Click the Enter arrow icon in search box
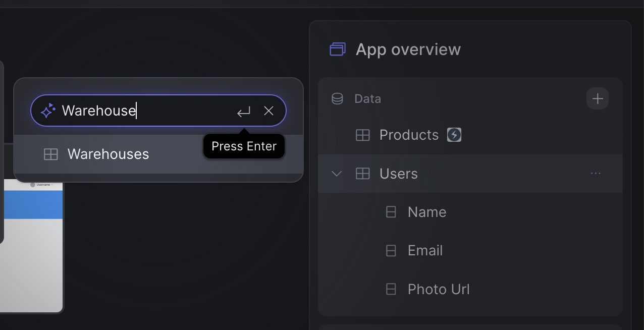Screen dimensions: 644x330 244,112
